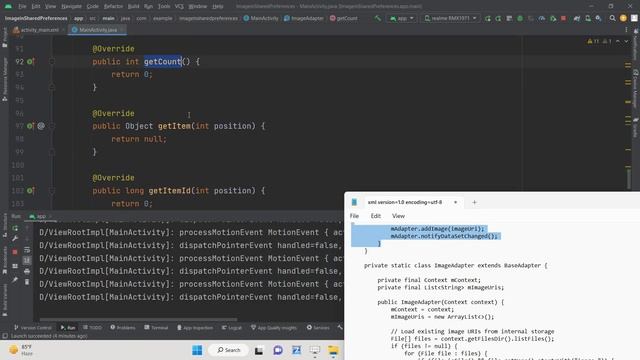
Task: Click the getCount breadcrumb
Action: 344,18
